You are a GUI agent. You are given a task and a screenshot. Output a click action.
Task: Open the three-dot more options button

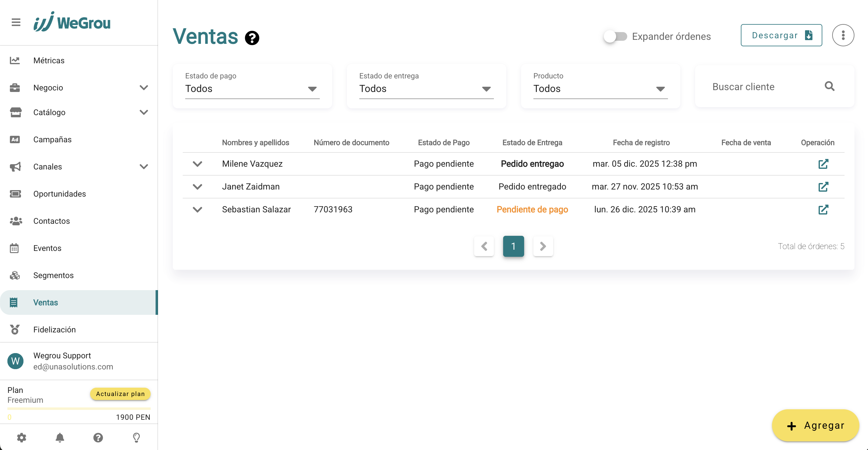tap(843, 35)
